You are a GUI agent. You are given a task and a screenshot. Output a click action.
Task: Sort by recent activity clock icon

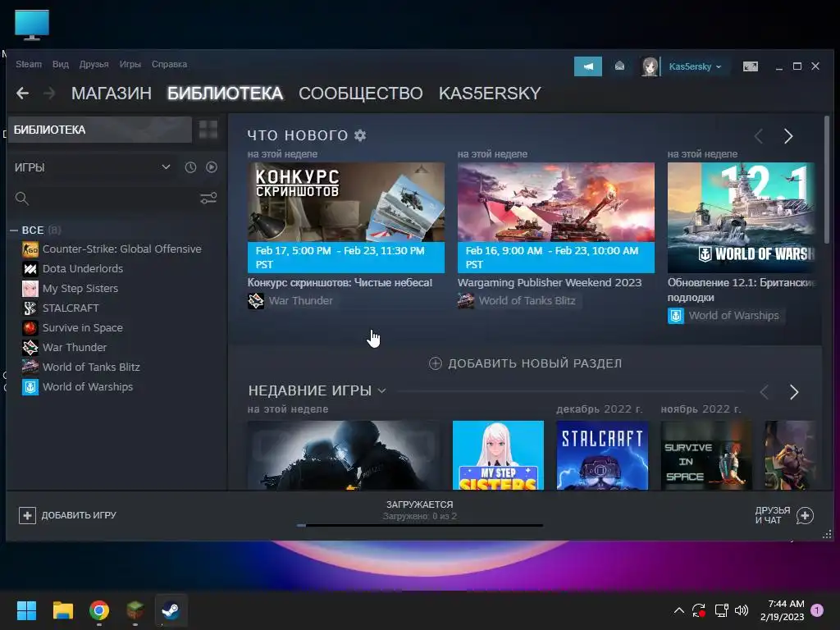pos(190,167)
